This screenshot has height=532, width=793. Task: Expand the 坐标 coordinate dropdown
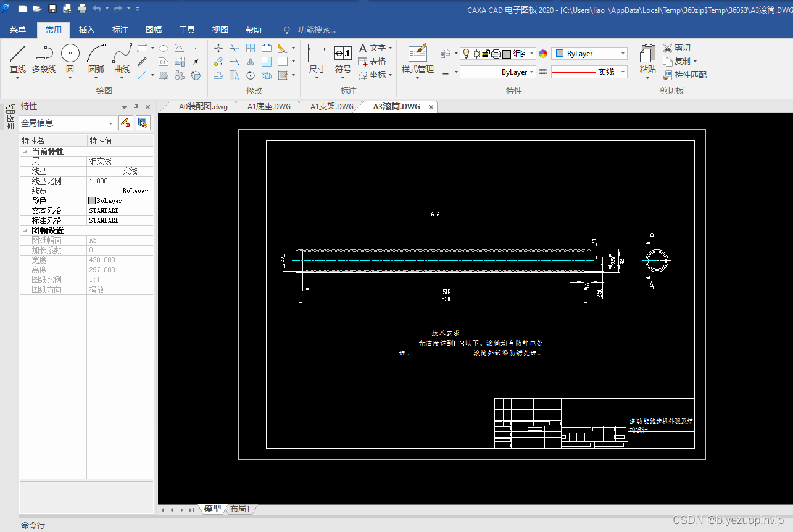390,75
